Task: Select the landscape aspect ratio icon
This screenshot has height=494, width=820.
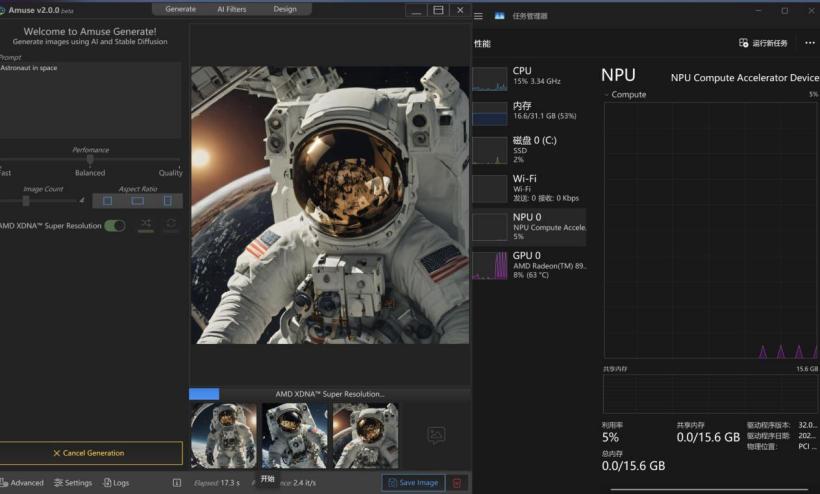Action: tap(138, 201)
